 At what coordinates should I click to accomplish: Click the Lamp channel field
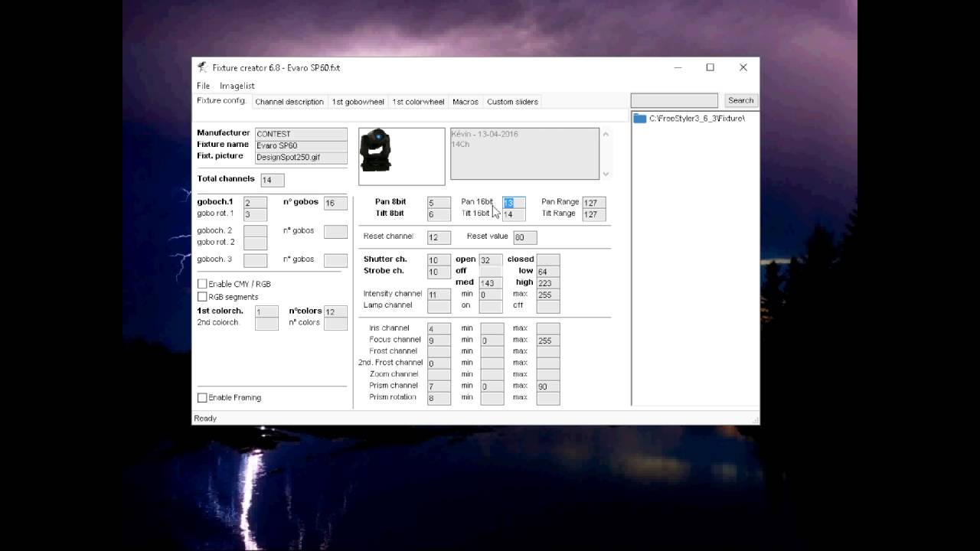[x=439, y=306]
